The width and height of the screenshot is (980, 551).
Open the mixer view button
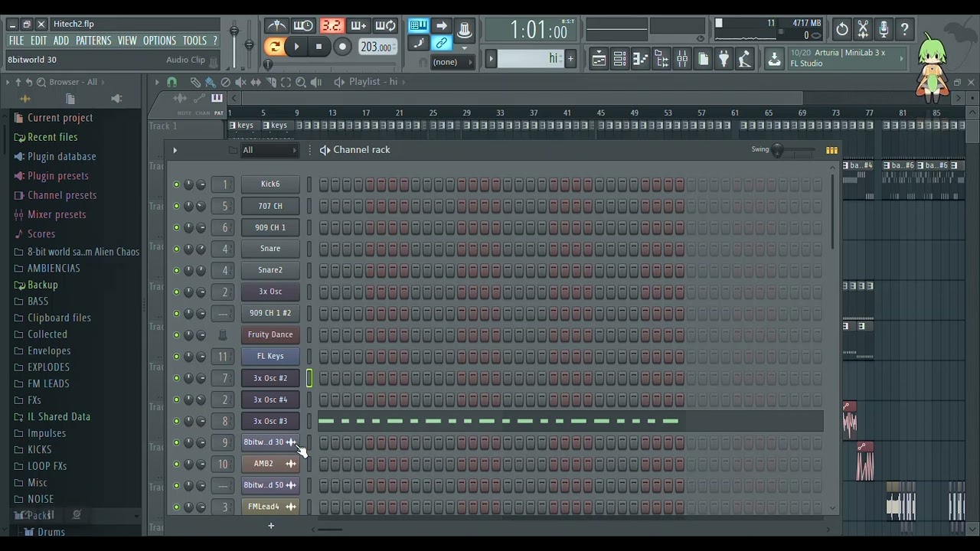click(682, 59)
